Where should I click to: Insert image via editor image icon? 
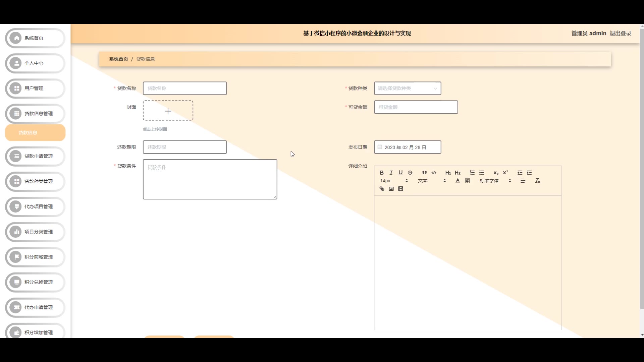click(391, 189)
